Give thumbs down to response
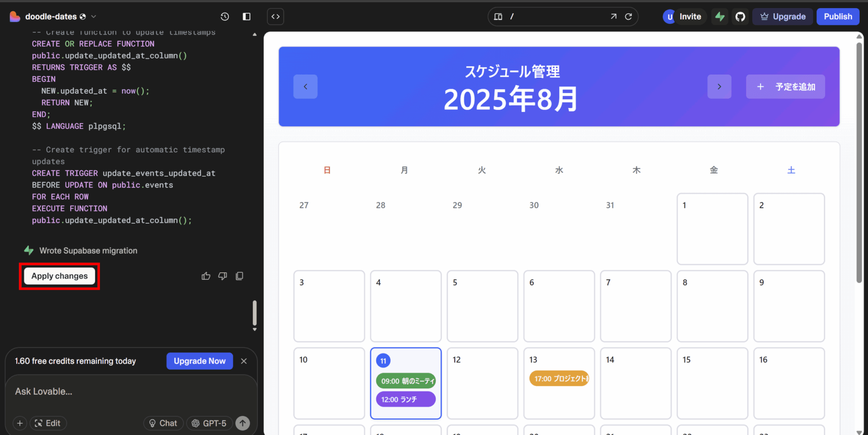 [x=223, y=276]
